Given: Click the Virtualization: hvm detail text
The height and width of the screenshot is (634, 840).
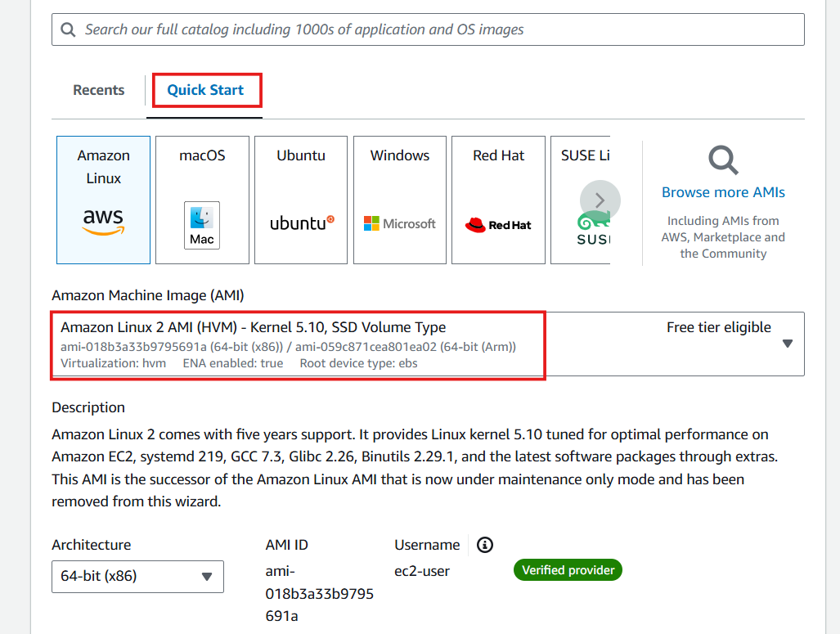Looking at the screenshot, I should [113, 363].
